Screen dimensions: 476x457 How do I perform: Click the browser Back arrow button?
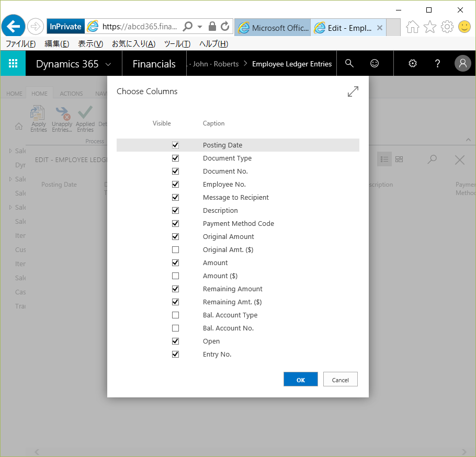point(13,26)
